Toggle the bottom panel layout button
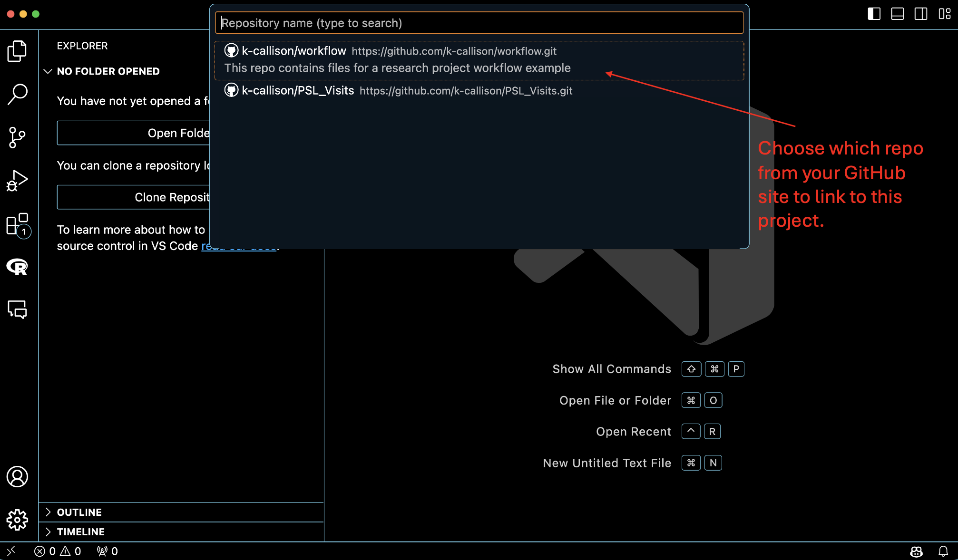This screenshot has height=560, width=958. point(898,14)
